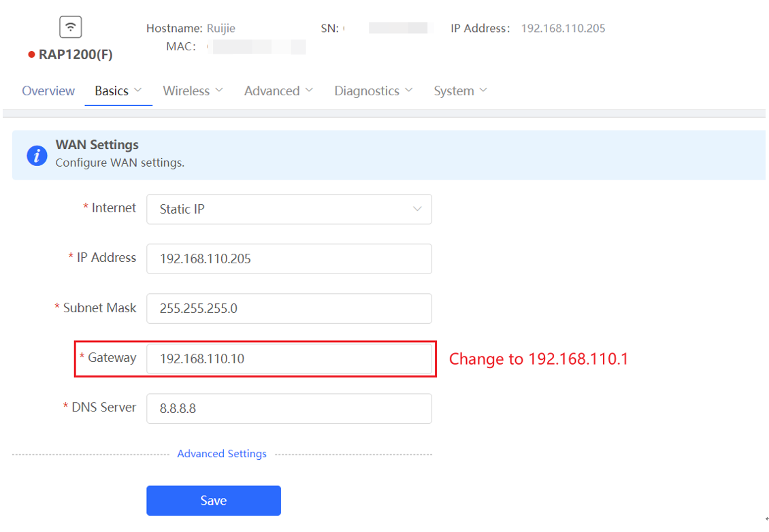Open the Overview tab
This screenshot has height=532, width=769.
click(48, 90)
